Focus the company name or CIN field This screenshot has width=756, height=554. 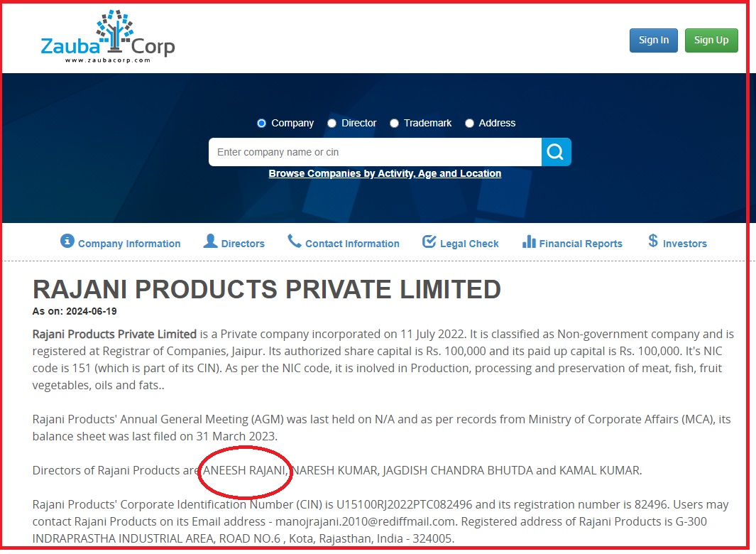[x=375, y=152]
